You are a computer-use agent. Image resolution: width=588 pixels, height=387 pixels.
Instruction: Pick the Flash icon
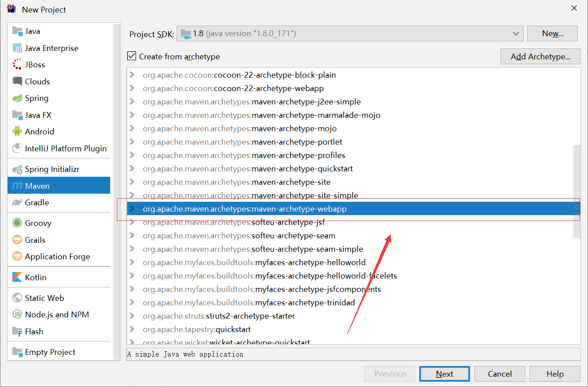[x=17, y=331]
